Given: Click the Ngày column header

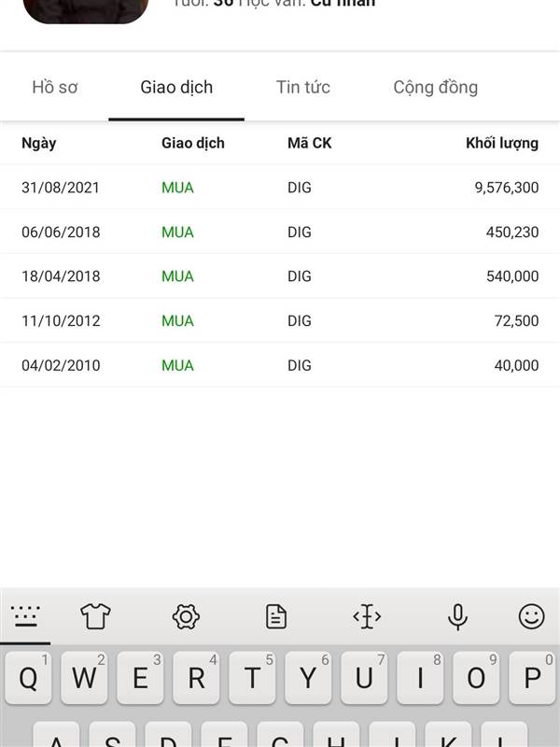Looking at the screenshot, I should click(x=38, y=144).
